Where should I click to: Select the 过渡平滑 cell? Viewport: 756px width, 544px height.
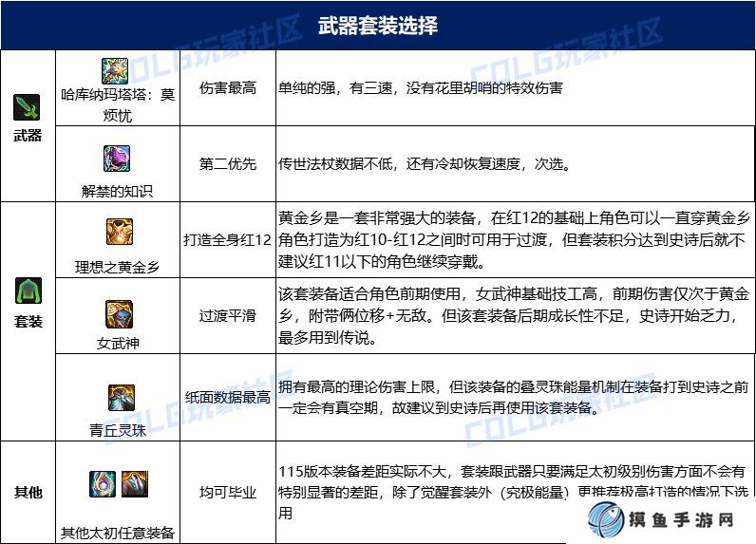coord(228,316)
